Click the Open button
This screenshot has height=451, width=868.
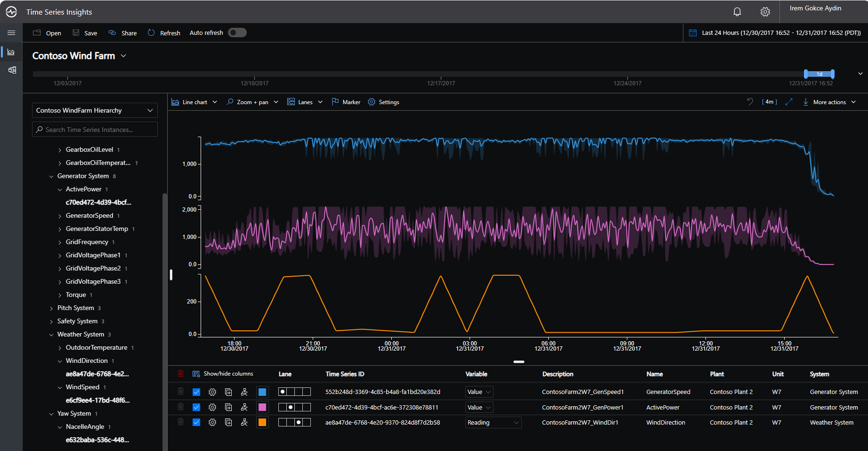click(47, 33)
